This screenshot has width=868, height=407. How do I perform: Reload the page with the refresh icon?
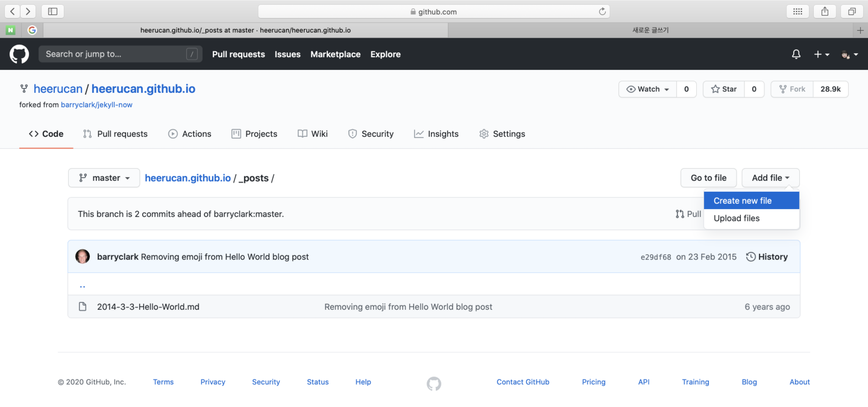click(602, 11)
